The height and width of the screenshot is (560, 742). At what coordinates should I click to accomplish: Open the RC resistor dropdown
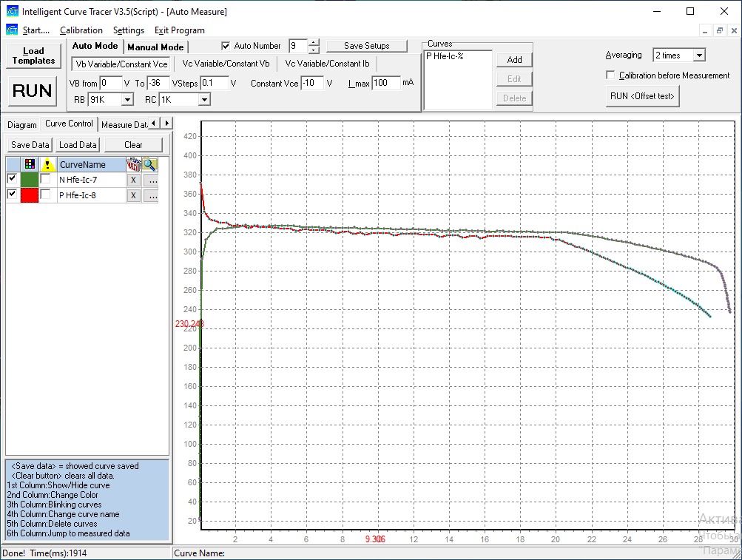[x=204, y=100]
